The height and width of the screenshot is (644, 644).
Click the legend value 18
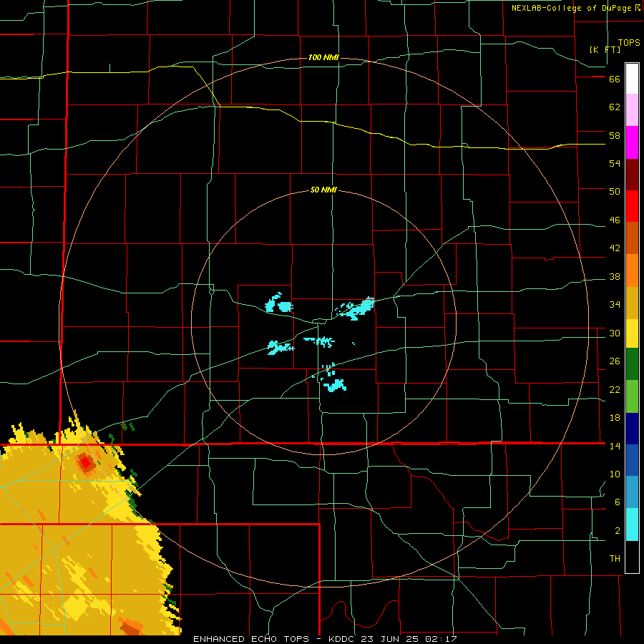tap(615, 418)
